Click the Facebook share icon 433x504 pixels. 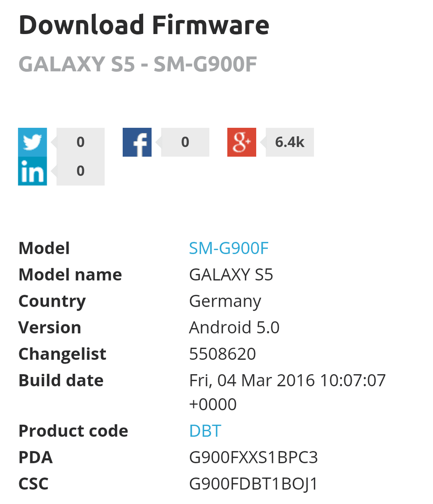click(x=137, y=142)
